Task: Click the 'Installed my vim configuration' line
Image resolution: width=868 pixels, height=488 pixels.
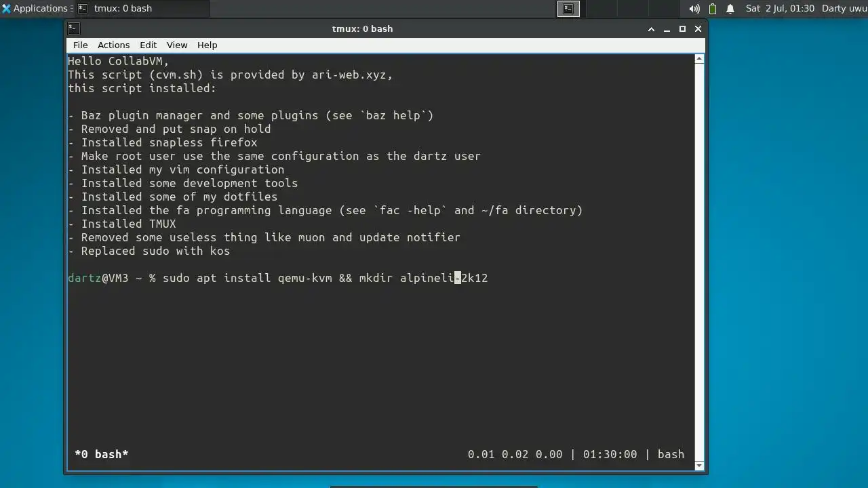Action: 176,169
